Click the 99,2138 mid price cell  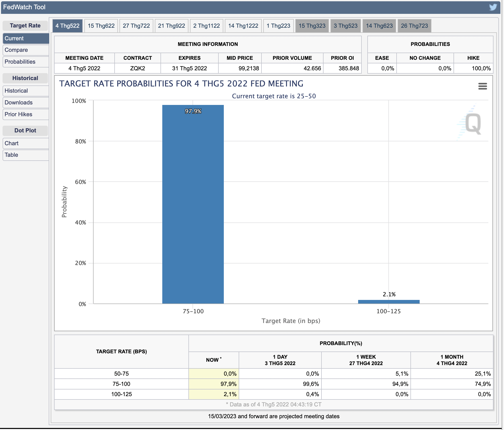[240, 69]
